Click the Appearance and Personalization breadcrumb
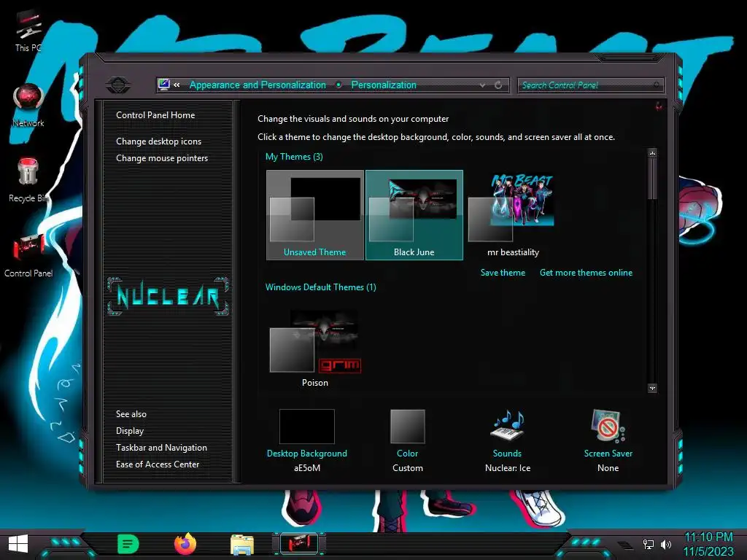The height and width of the screenshot is (560, 747). [258, 85]
